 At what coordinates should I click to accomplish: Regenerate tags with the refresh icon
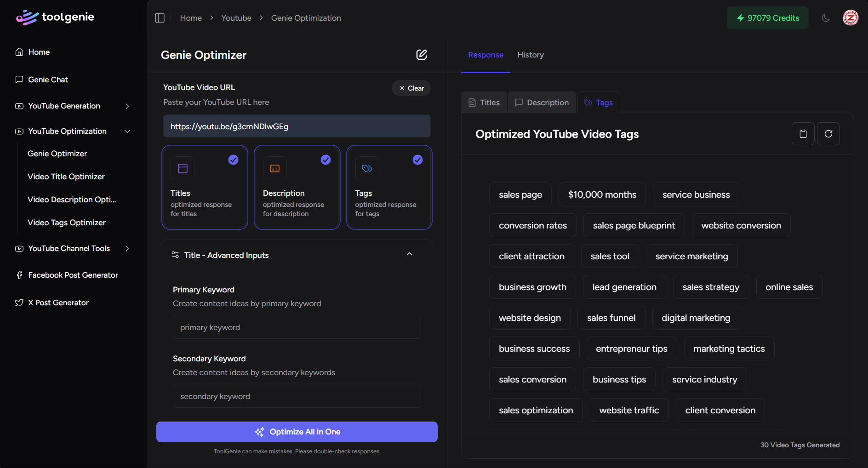tap(828, 134)
